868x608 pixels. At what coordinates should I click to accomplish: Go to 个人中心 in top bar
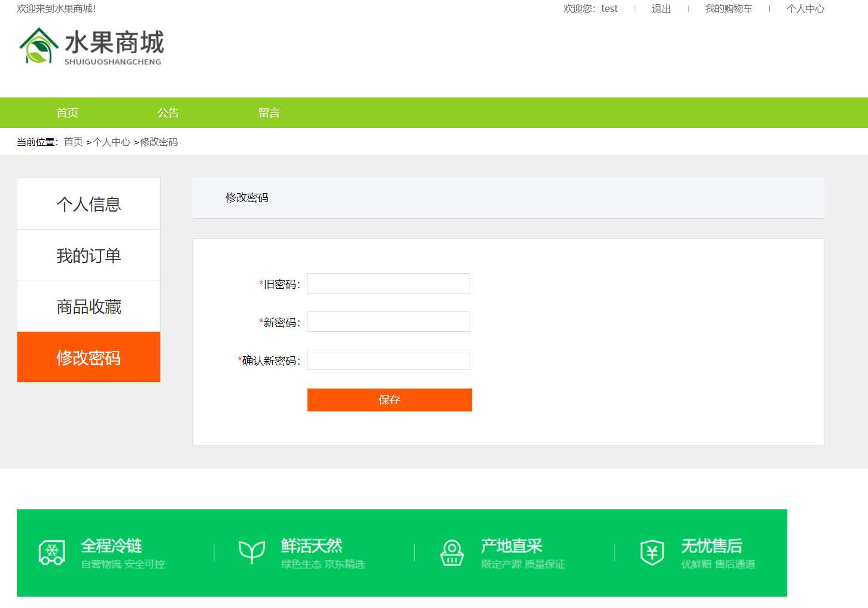tap(805, 9)
